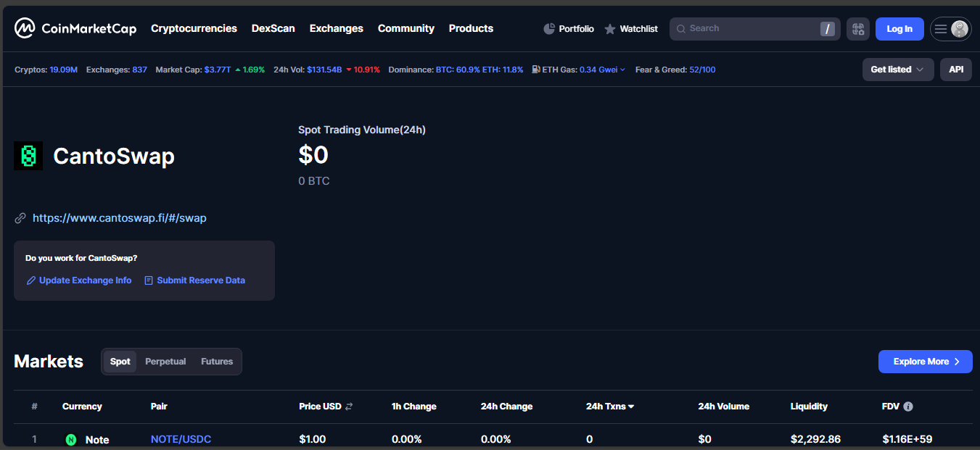Sort by 24h Txns column
Viewport: 980px width, 450px height.
pos(610,407)
